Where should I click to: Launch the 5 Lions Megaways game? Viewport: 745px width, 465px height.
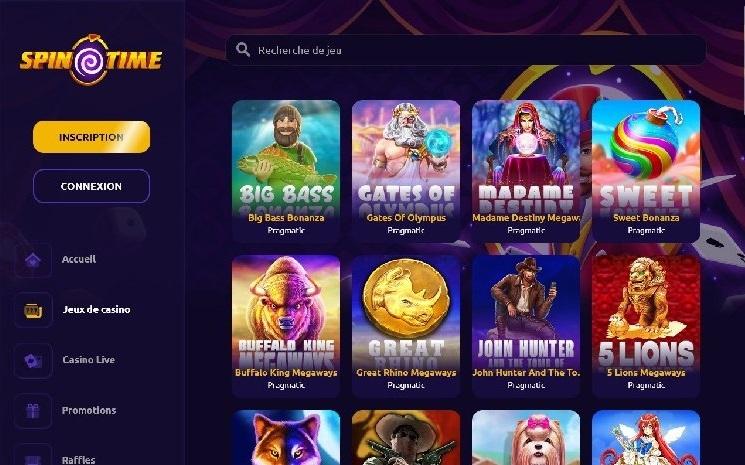[x=646, y=326]
